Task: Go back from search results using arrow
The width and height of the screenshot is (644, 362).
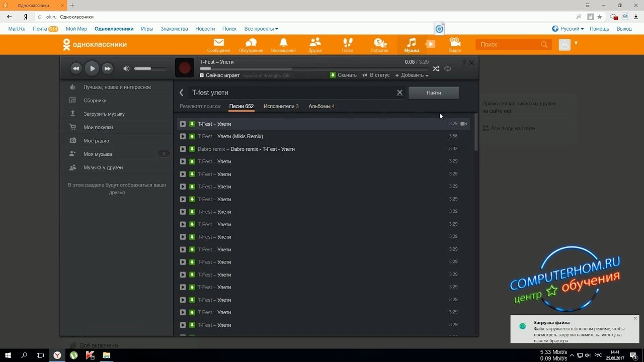Action: tap(182, 93)
